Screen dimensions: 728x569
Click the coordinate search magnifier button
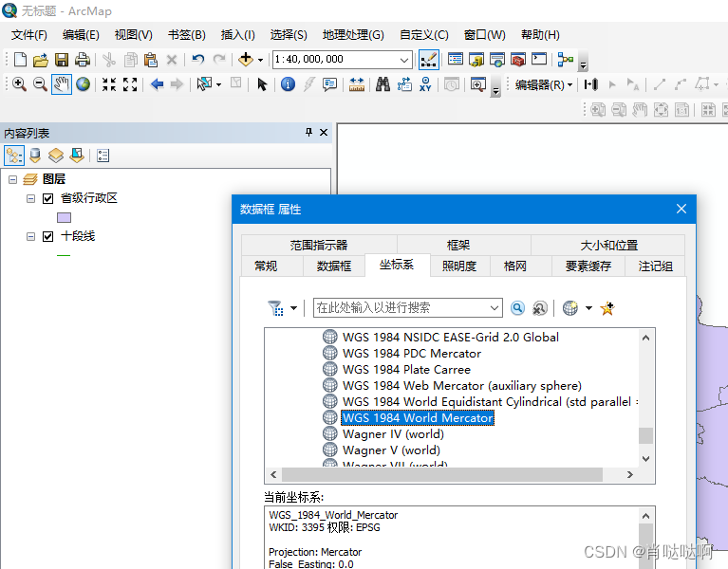(x=517, y=308)
